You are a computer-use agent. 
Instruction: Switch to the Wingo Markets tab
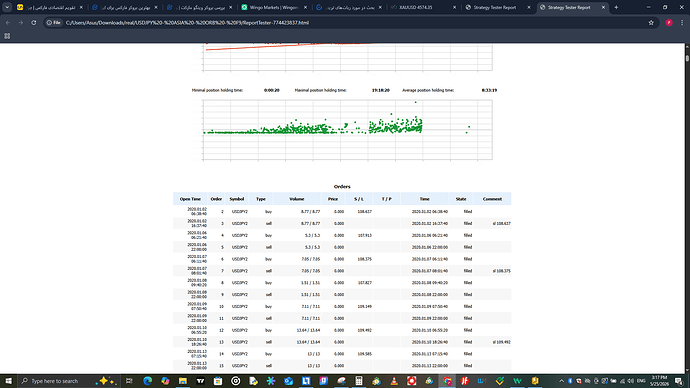point(274,7)
